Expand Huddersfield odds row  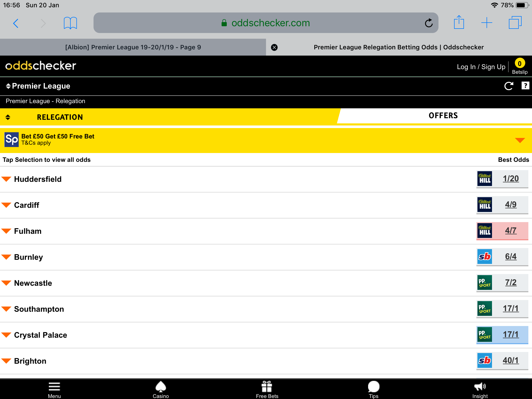point(6,179)
